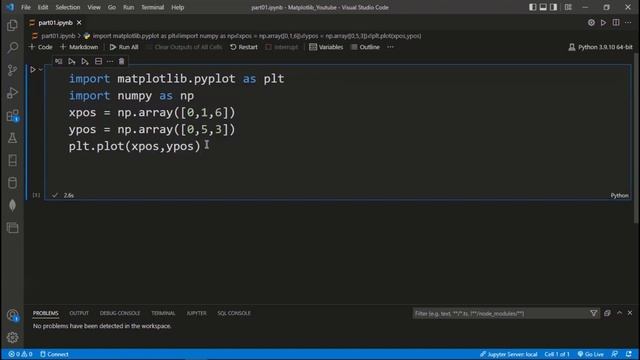The width and height of the screenshot is (640, 360).
Task: Click the run icon in editor title actions
Action: (603, 23)
